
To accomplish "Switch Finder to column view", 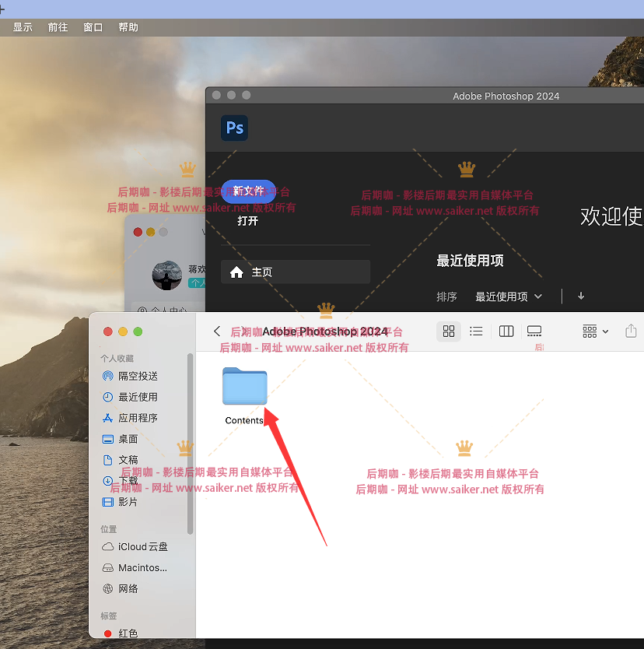I will [x=506, y=332].
